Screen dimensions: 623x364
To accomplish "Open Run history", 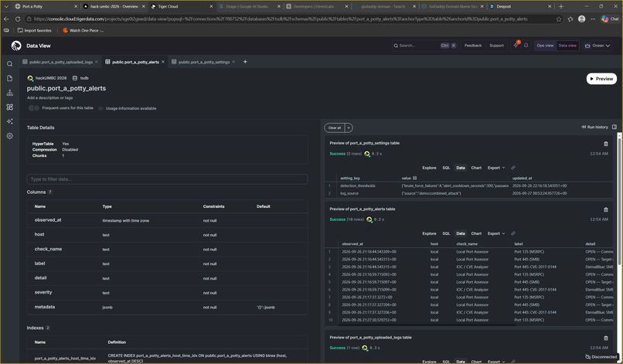I will (x=594, y=128).
